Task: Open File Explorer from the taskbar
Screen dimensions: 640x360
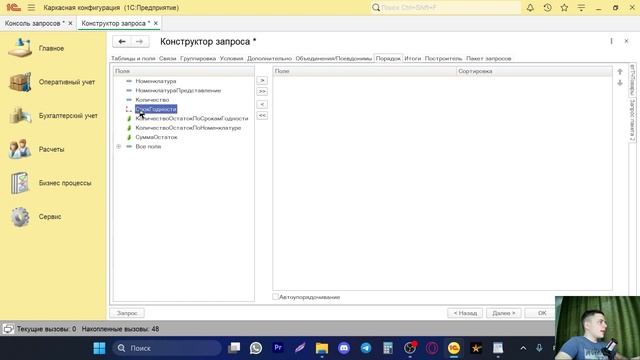Action: [x=322, y=348]
